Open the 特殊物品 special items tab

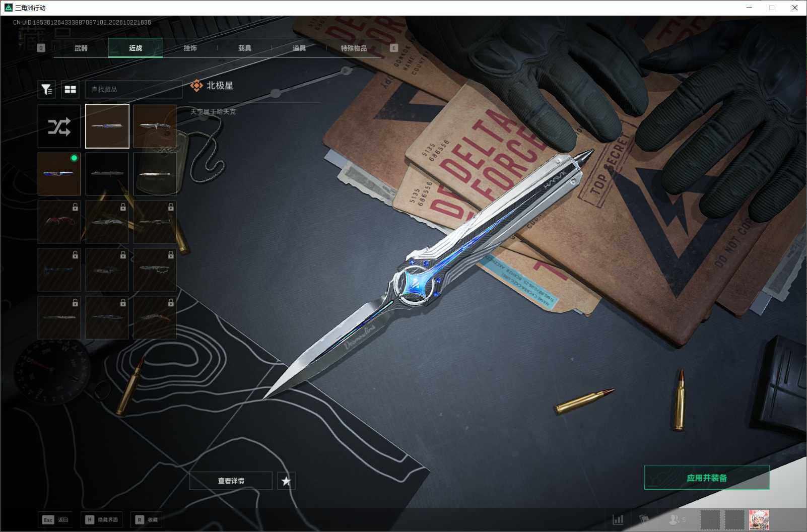[354, 48]
